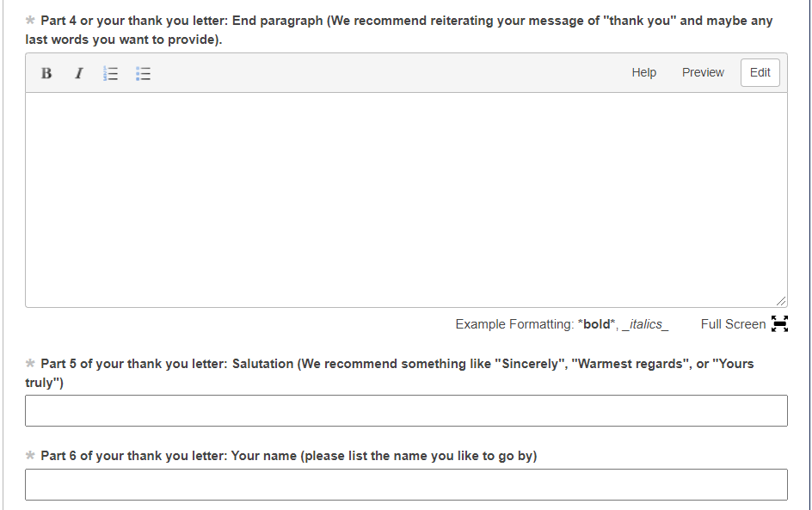The image size is (812, 510).
Task: Click the Your name input field
Action: tap(406, 485)
